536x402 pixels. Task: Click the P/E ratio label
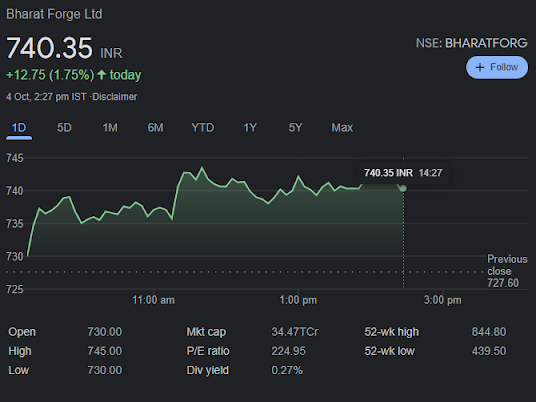tap(208, 351)
